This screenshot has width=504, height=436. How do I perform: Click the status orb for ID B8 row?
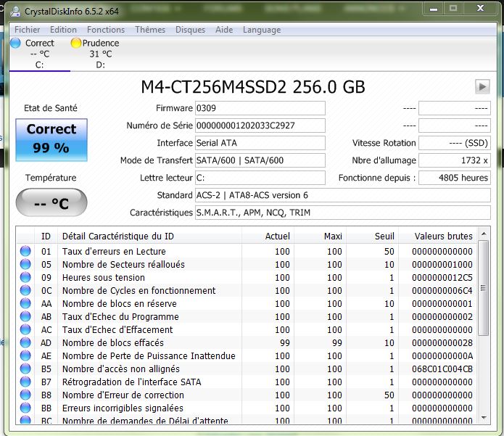coord(25,395)
